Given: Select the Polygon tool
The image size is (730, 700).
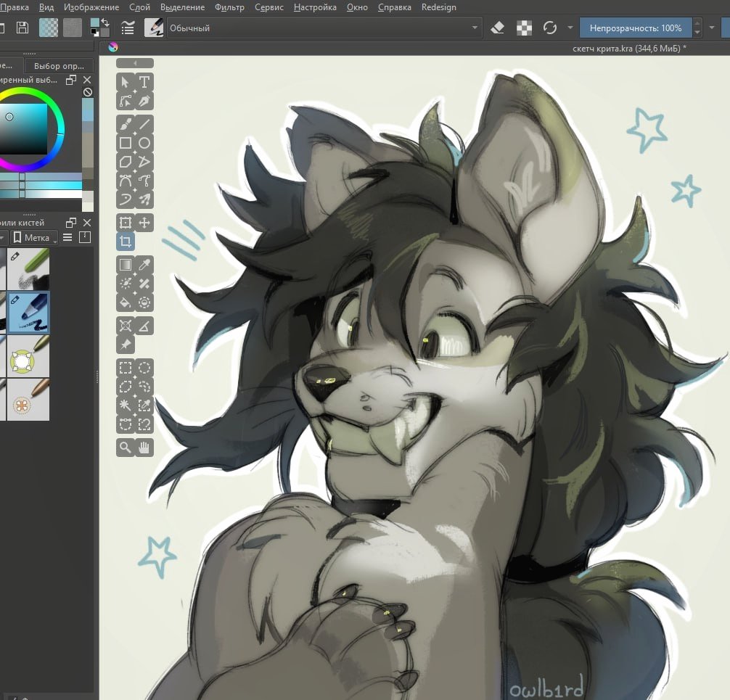Looking at the screenshot, I should point(126,162).
